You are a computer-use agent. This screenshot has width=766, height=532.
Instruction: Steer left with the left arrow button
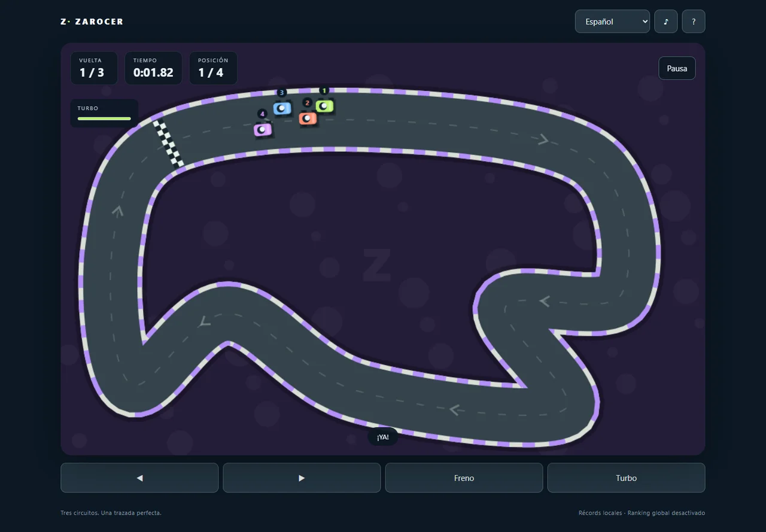pos(139,478)
